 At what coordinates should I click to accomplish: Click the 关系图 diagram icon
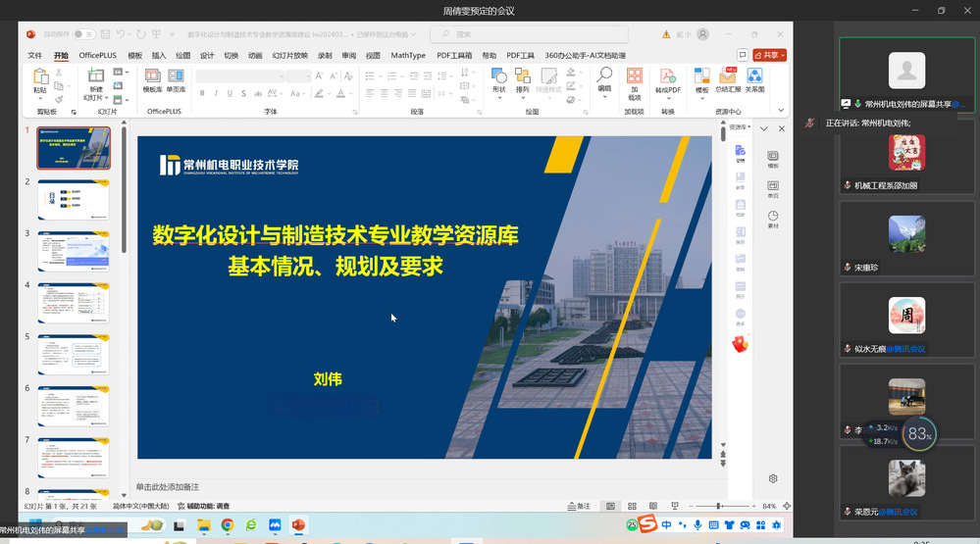pyautogui.click(x=754, y=76)
